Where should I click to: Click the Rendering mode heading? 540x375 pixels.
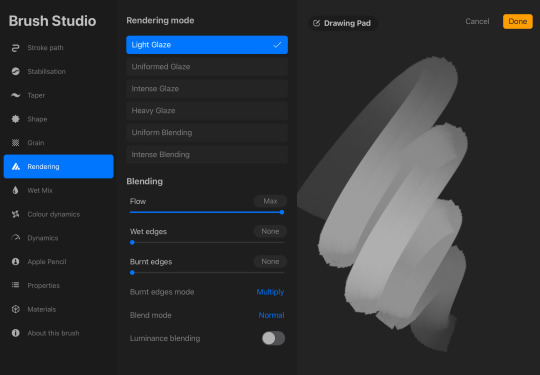160,21
